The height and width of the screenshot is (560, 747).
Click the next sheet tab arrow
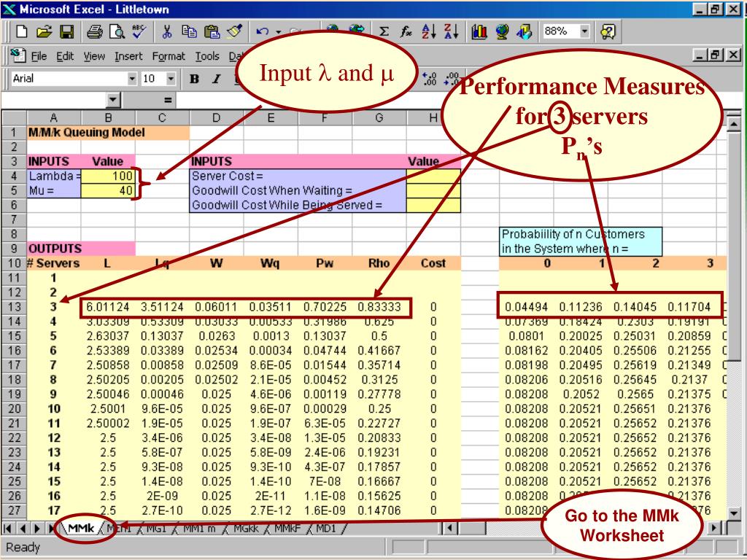(x=37, y=528)
